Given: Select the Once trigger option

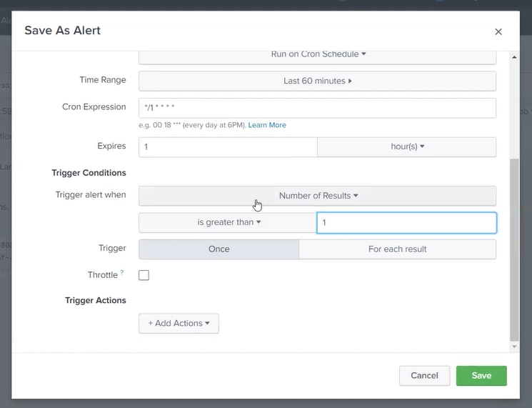Looking at the screenshot, I should coord(219,249).
